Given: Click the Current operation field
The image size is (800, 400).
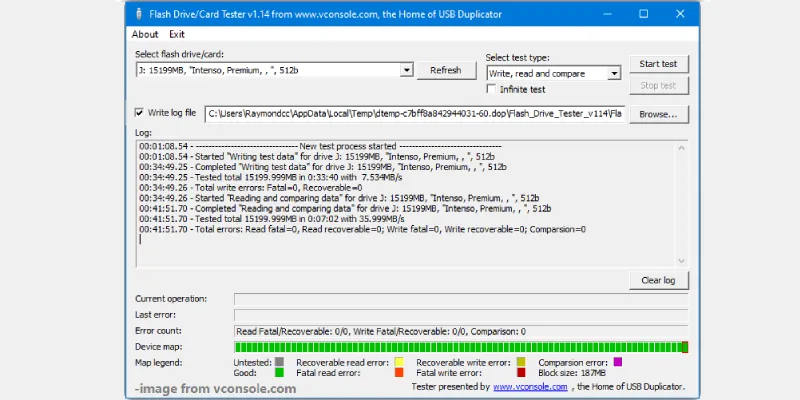Looking at the screenshot, I should [461, 299].
